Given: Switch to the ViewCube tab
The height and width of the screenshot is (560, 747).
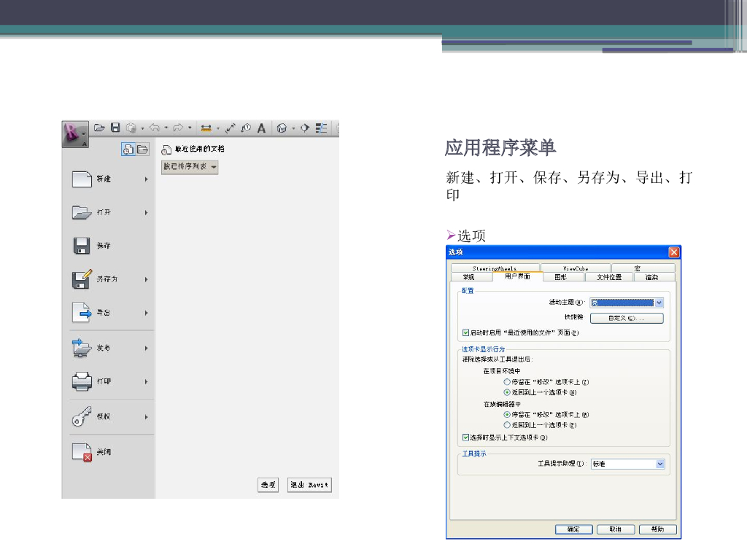Looking at the screenshot, I should click(x=575, y=268).
